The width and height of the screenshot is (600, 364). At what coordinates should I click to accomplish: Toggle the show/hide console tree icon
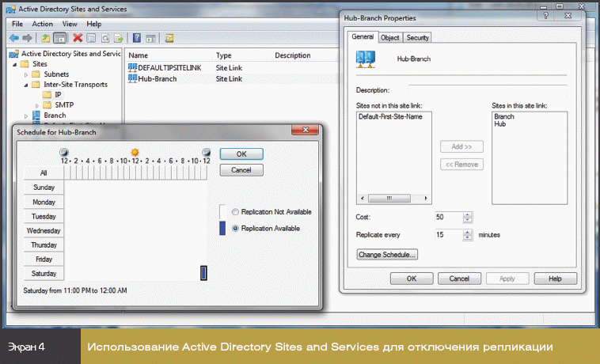tap(59, 37)
